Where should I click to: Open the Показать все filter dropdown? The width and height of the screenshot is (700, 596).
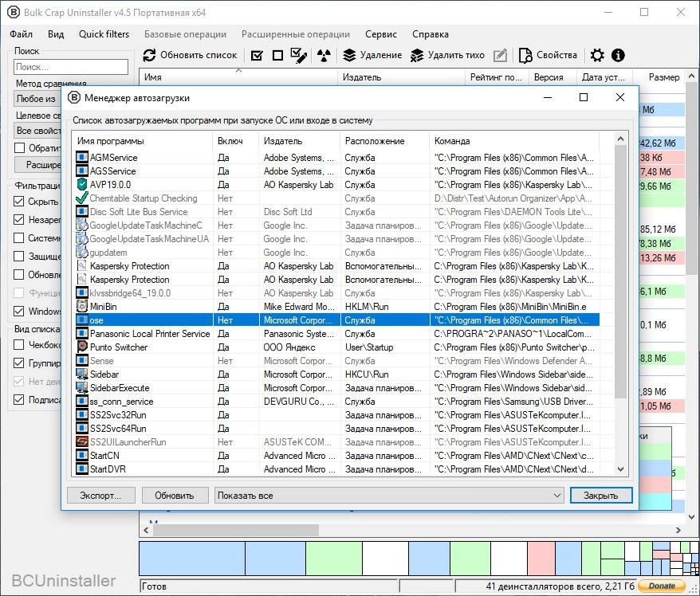[388, 495]
